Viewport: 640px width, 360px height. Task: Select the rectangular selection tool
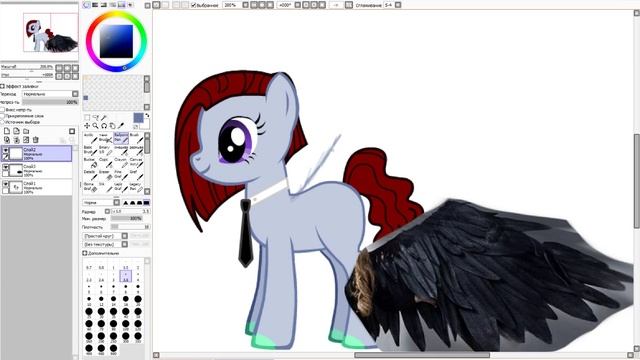(87, 118)
